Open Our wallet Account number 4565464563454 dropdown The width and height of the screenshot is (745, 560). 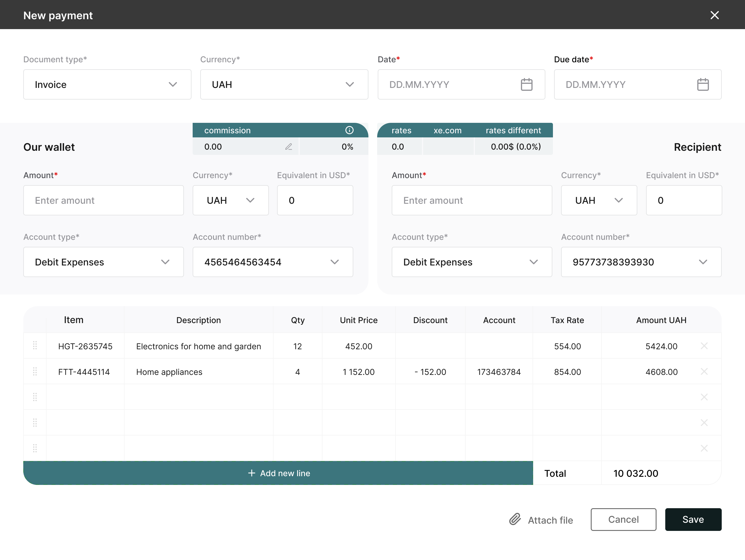(x=273, y=262)
